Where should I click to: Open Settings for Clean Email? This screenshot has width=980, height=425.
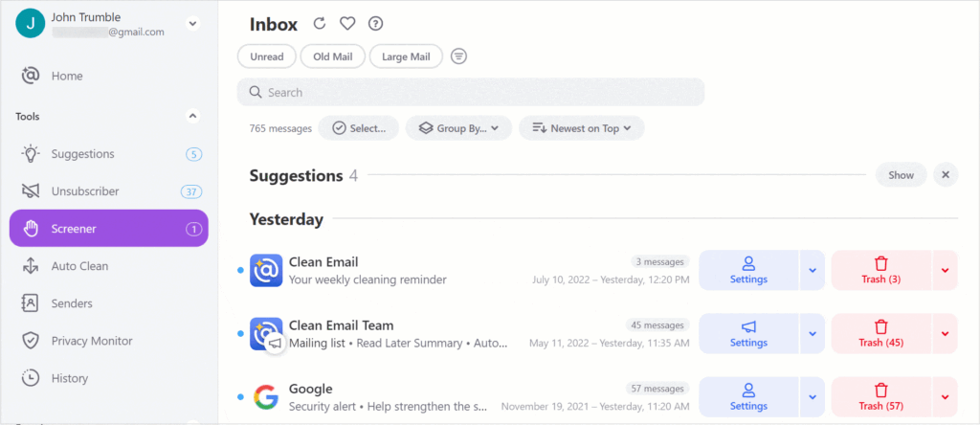(748, 271)
